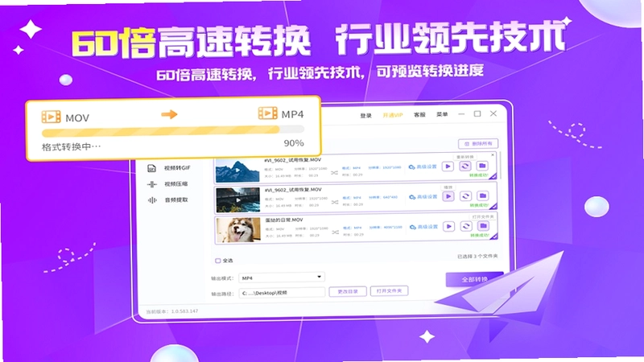
Task: Toggle corner checkmark on 蛋挞的日常.MOV row
Action: pyautogui.click(x=493, y=237)
